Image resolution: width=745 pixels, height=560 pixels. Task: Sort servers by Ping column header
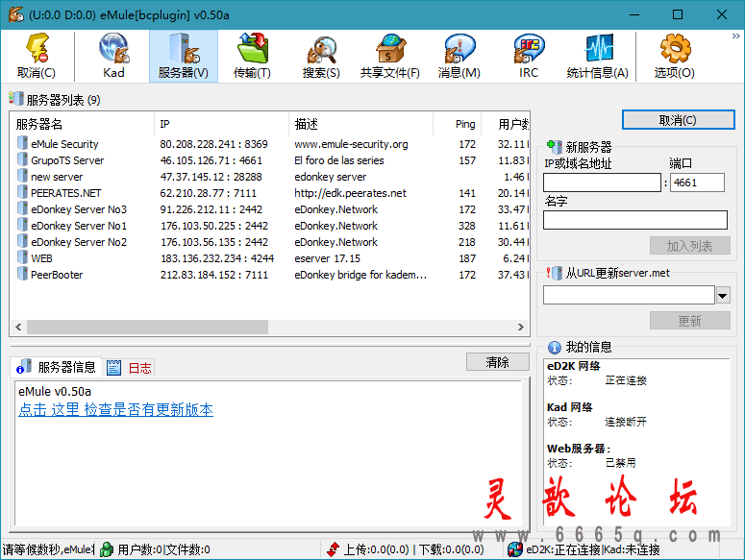click(x=457, y=124)
